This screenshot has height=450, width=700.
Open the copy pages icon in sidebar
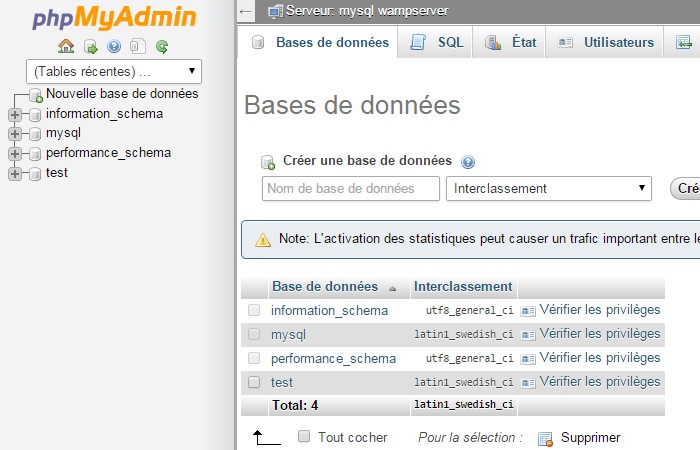[x=138, y=46]
